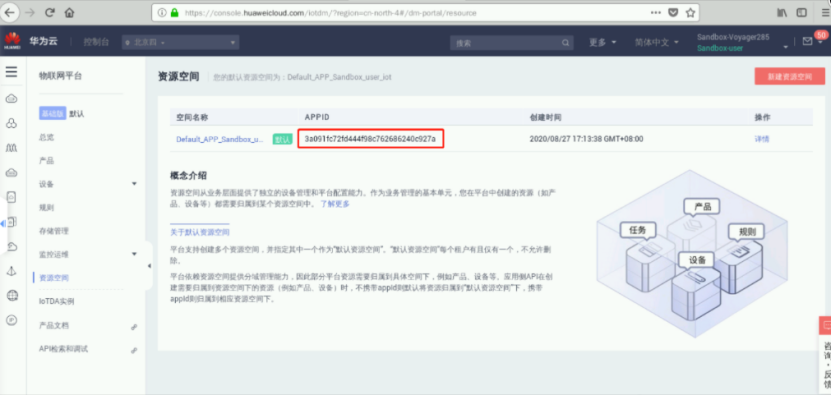Viewport: 831px width, 396px height.
Task: Expand the 监控运维 menu arrow
Action: pyautogui.click(x=134, y=254)
